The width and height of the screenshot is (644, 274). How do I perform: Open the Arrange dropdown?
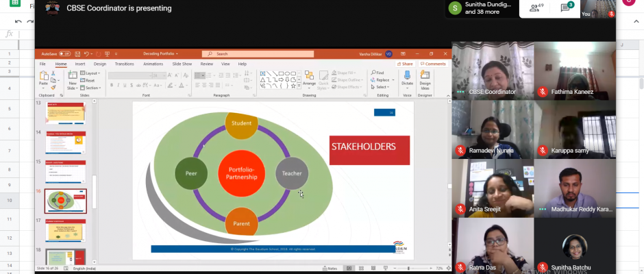point(309,80)
